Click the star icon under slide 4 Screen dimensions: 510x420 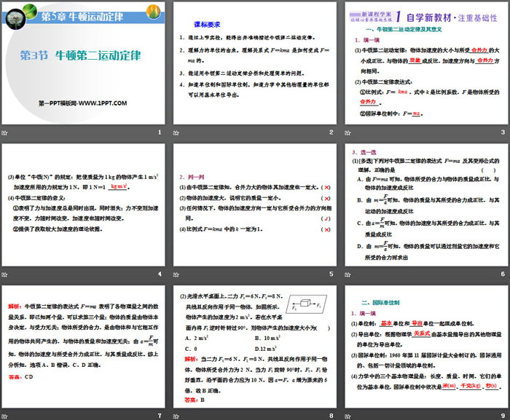(7, 274)
